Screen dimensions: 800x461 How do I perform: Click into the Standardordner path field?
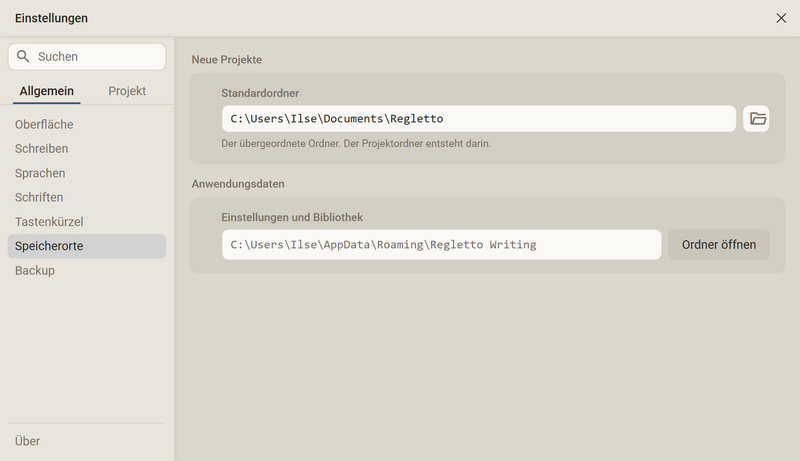[x=479, y=119]
